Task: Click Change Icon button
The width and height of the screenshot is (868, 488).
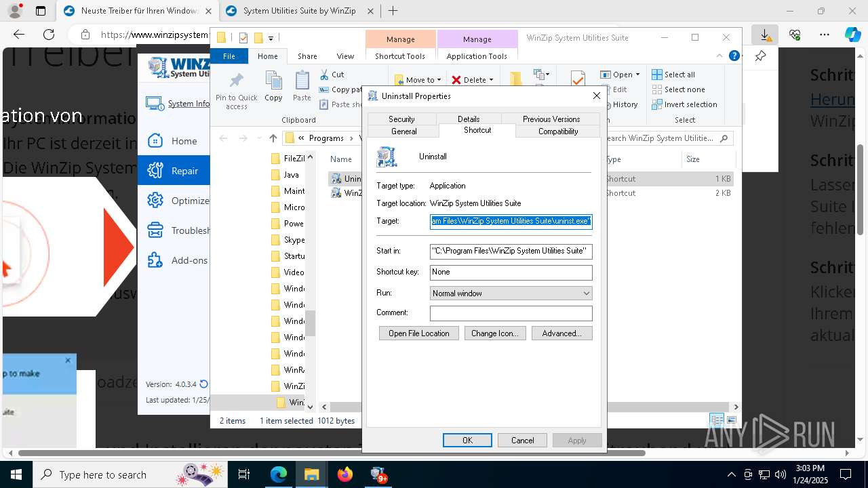Action: click(495, 333)
